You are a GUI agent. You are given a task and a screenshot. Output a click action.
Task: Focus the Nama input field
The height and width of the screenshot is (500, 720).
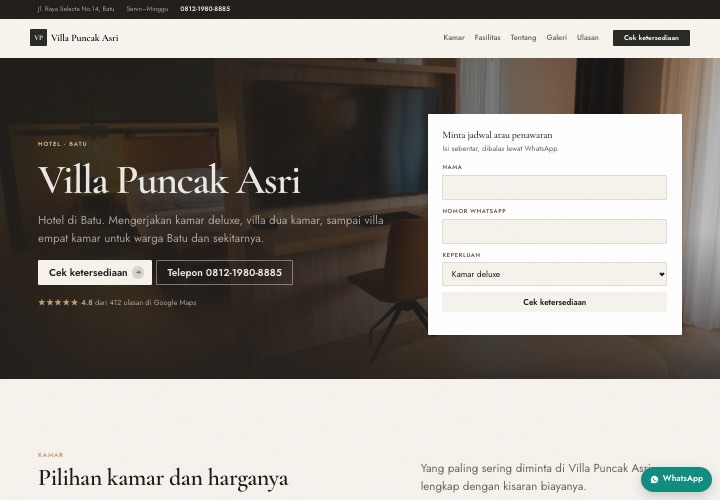pos(554,187)
